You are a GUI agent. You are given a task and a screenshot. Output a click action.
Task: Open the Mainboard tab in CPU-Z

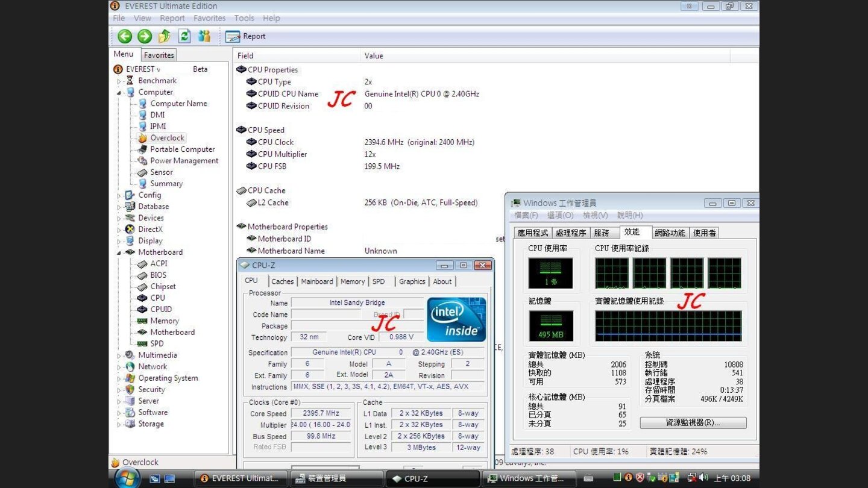pyautogui.click(x=317, y=281)
